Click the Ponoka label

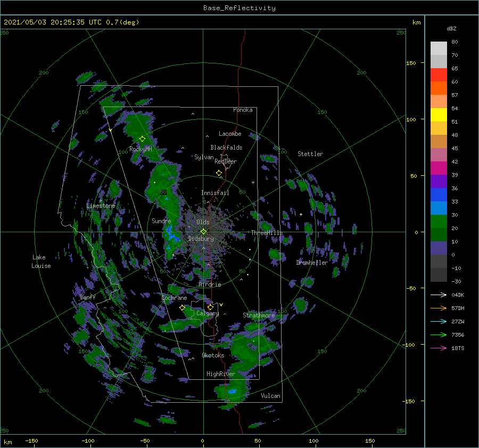[243, 110]
